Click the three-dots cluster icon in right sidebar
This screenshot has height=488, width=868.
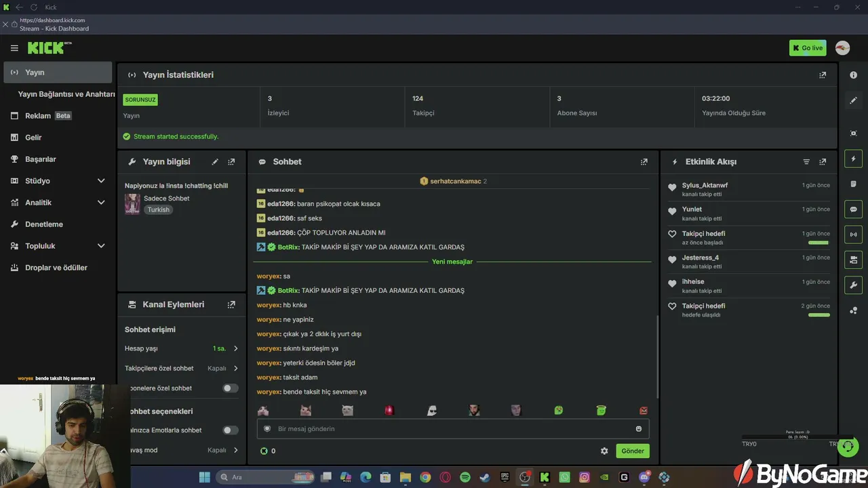click(854, 310)
